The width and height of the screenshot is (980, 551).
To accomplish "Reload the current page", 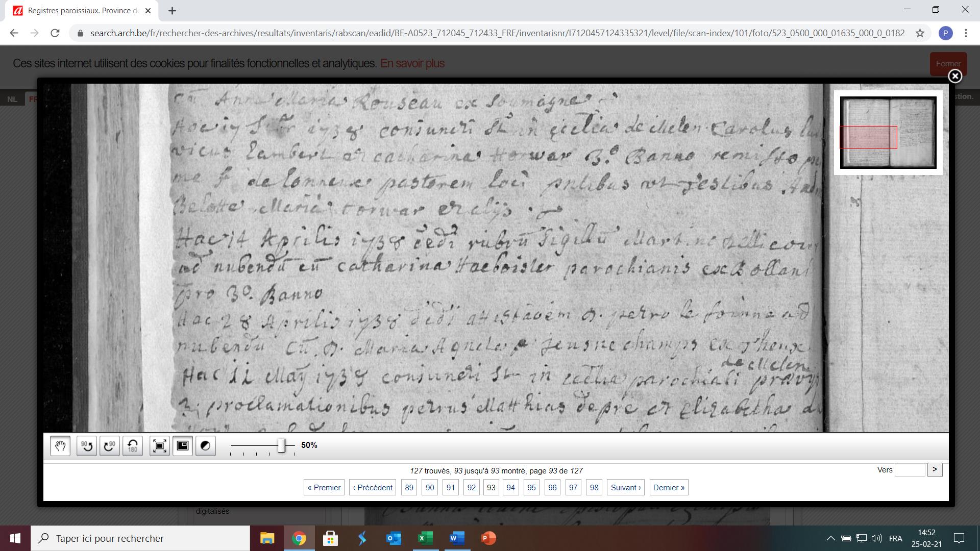I will pos(55,33).
